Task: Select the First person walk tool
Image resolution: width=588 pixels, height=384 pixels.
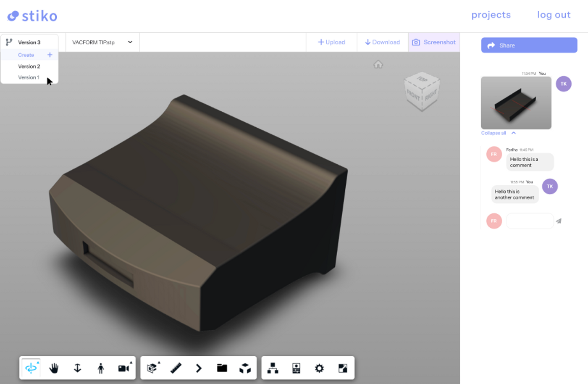Action: 100,368
